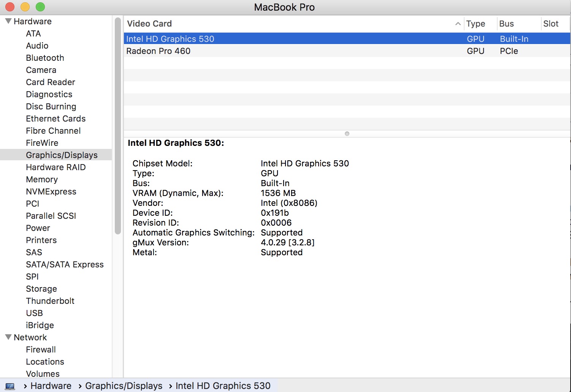The height and width of the screenshot is (392, 571).
Task: Select Parallel SCSI entry
Action: [x=51, y=216]
